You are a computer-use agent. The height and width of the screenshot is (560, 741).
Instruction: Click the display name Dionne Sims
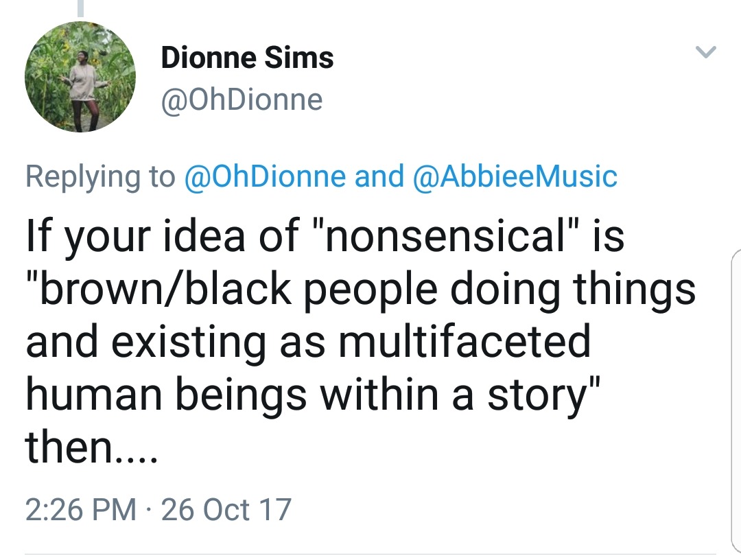tap(247, 58)
